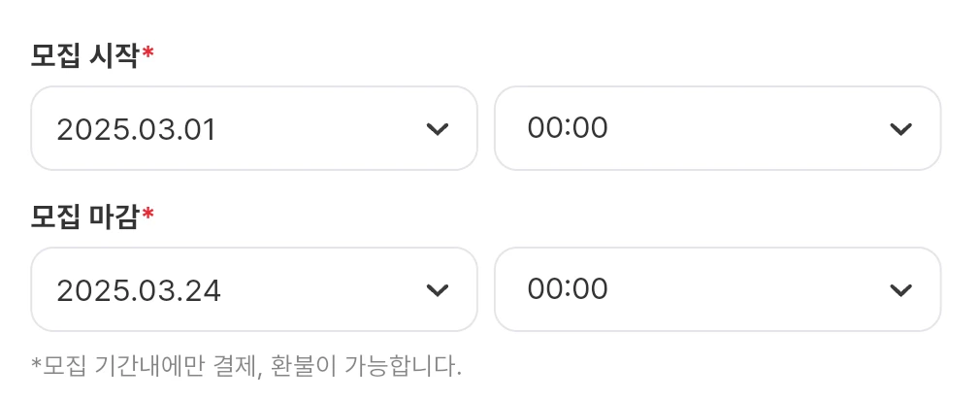Click the 모집 마감 field label
980x400 pixels.
[85, 217]
